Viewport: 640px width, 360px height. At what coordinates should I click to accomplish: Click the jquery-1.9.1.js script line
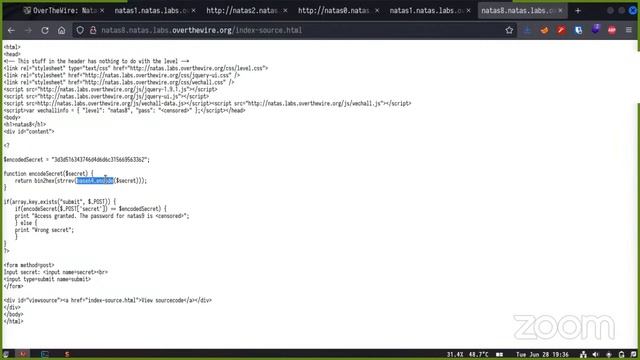(111, 89)
